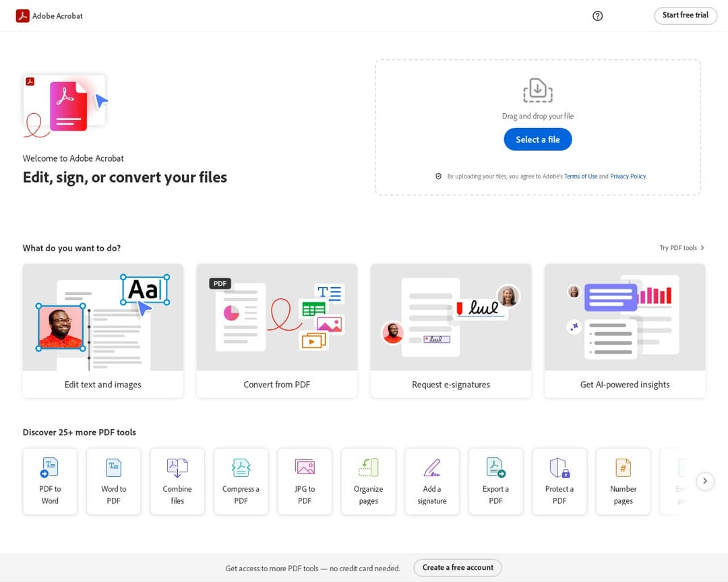Open the Privacy Policy link
The image size is (728, 582).
[x=628, y=176]
